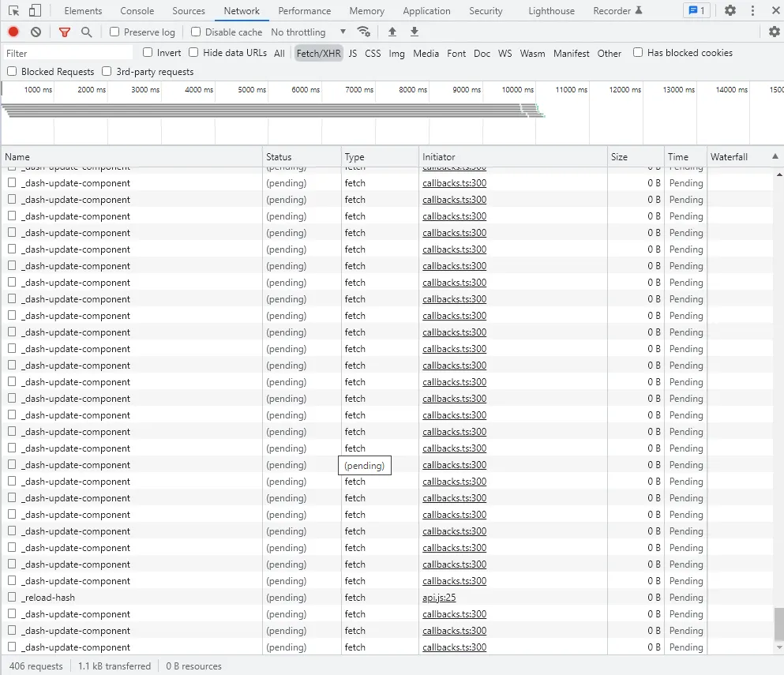Tick Hide data URLs checkbox
Screen dimensions: 784x675
(x=193, y=52)
